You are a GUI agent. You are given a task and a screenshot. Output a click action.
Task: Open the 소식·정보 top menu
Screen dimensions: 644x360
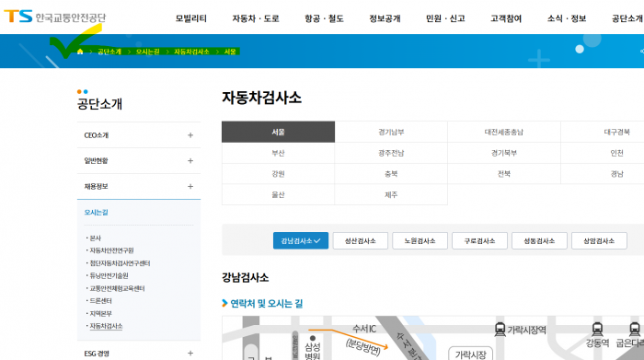(x=567, y=18)
